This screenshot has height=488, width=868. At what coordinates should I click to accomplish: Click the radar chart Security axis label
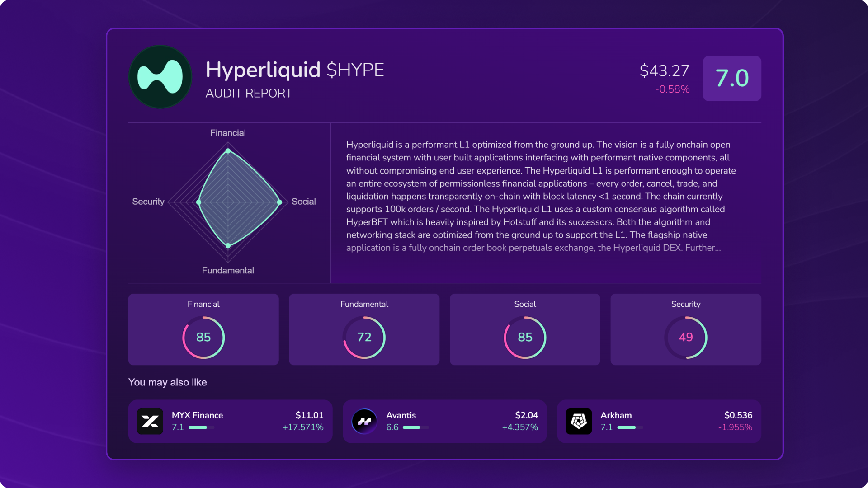click(x=148, y=202)
